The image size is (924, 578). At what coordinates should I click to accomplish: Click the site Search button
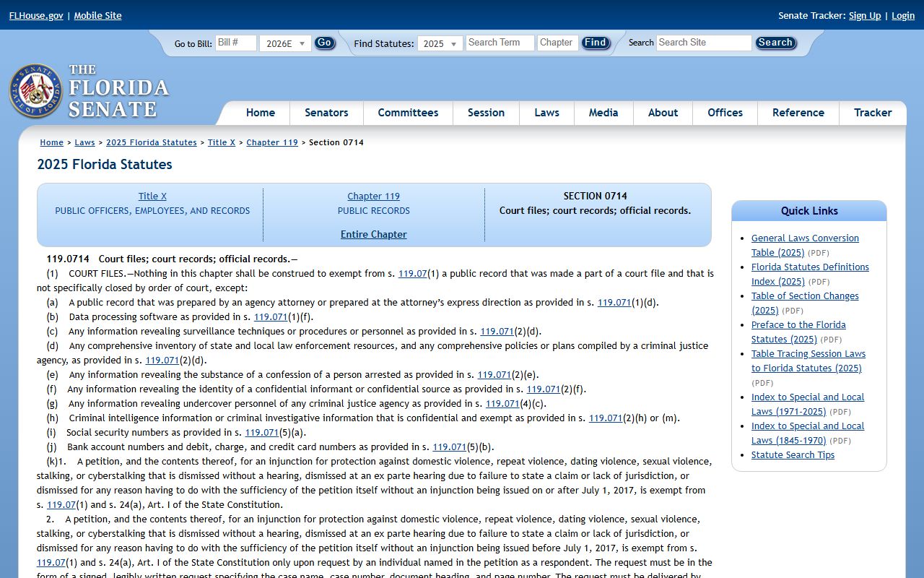point(775,43)
